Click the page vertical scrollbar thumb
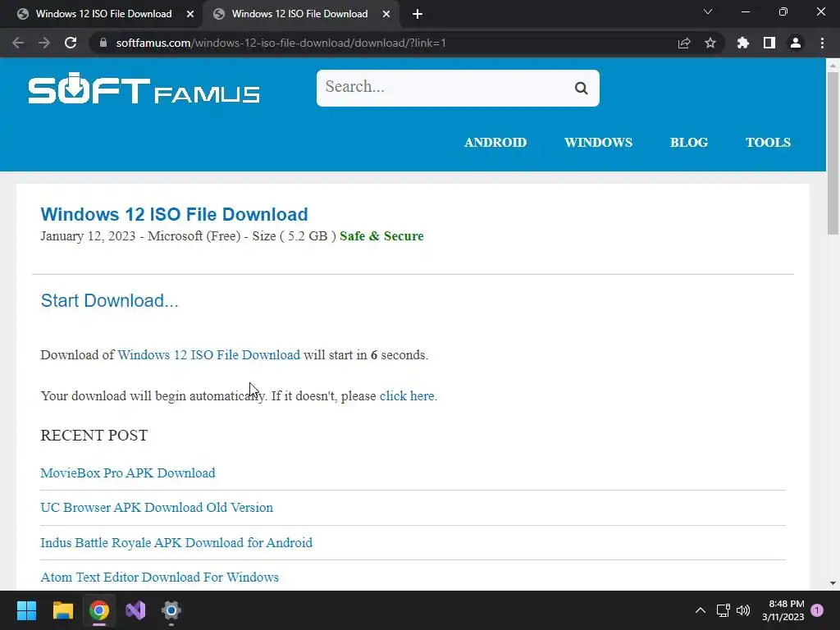The image size is (840, 630). pyautogui.click(x=833, y=153)
